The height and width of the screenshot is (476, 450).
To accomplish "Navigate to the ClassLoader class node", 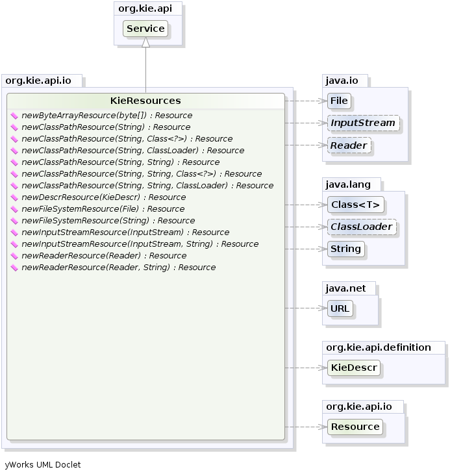I will point(362,227).
